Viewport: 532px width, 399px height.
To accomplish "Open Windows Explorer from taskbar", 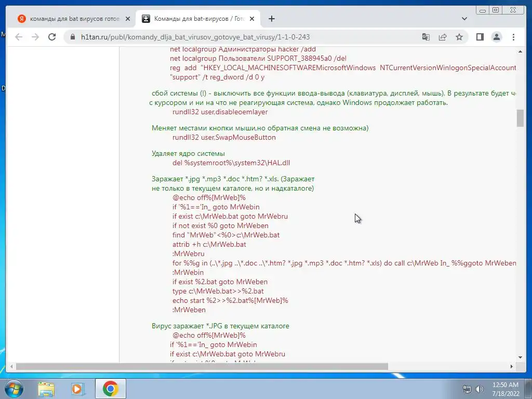I will [46, 389].
